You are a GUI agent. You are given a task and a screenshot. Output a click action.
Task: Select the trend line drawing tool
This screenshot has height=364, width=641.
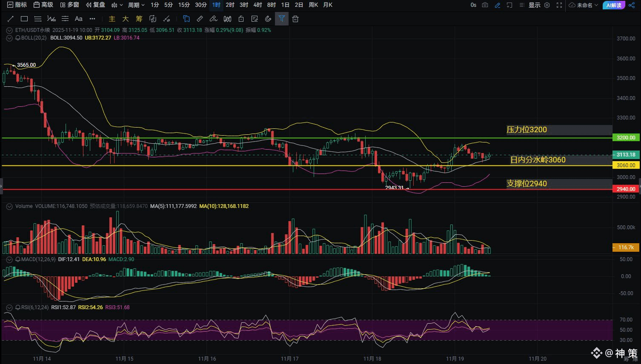tap(11, 19)
